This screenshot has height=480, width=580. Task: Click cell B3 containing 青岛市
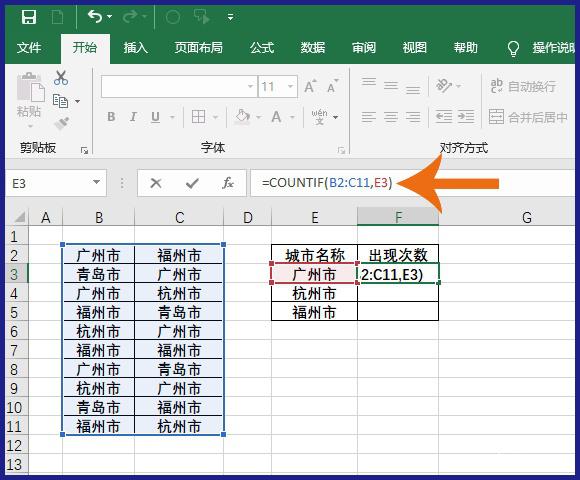click(99, 275)
